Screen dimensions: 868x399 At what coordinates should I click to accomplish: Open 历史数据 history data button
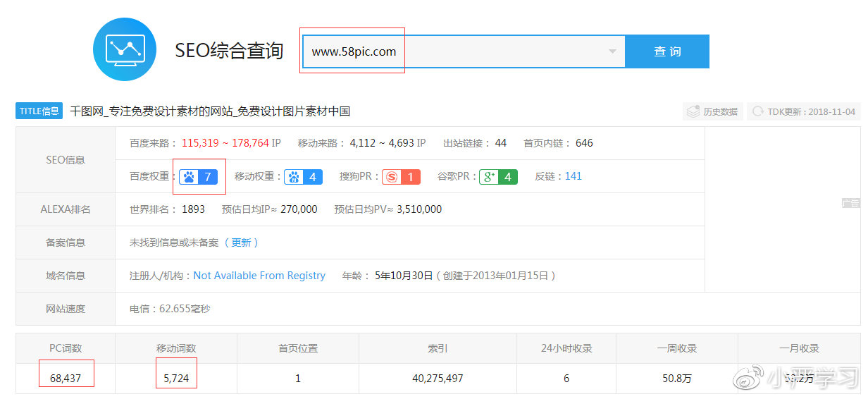click(x=712, y=111)
